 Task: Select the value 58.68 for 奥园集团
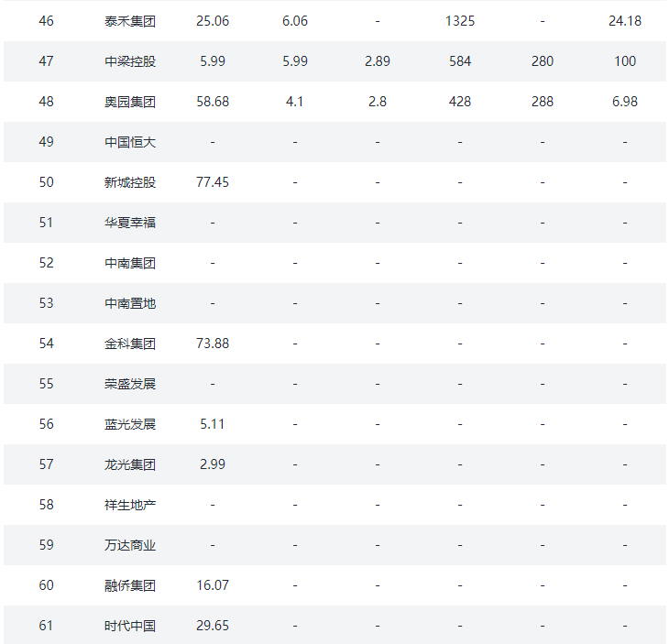click(x=213, y=102)
